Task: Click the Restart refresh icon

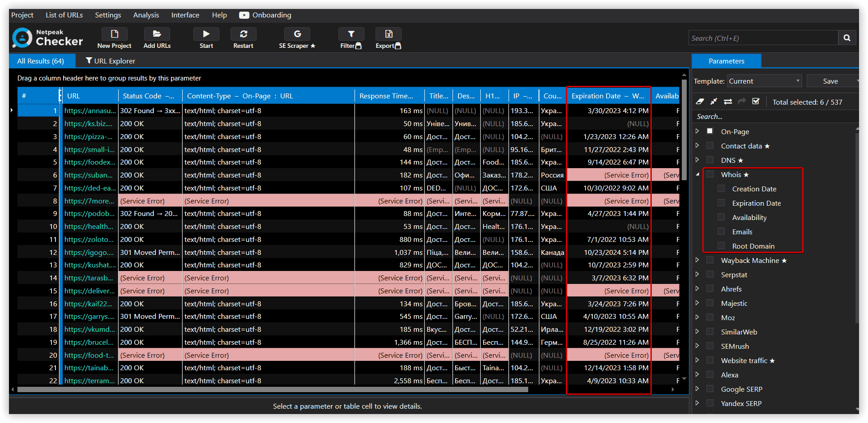Action: 244,34
